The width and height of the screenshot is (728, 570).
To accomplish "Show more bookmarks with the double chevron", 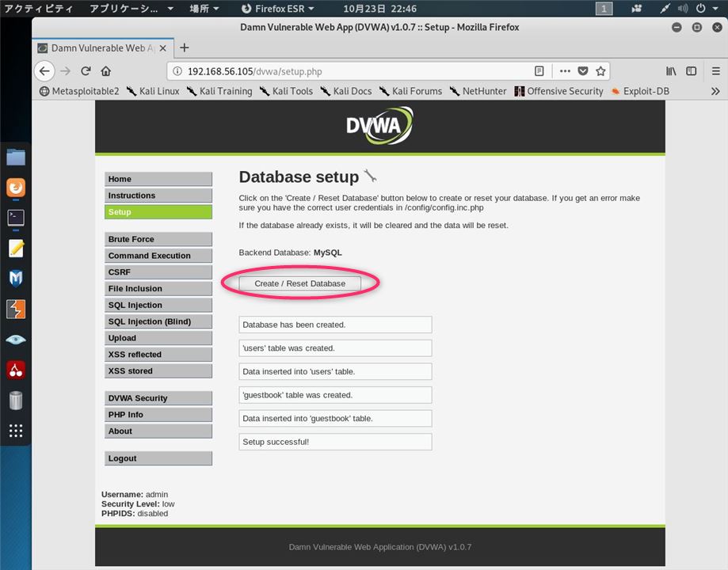I will (x=715, y=92).
